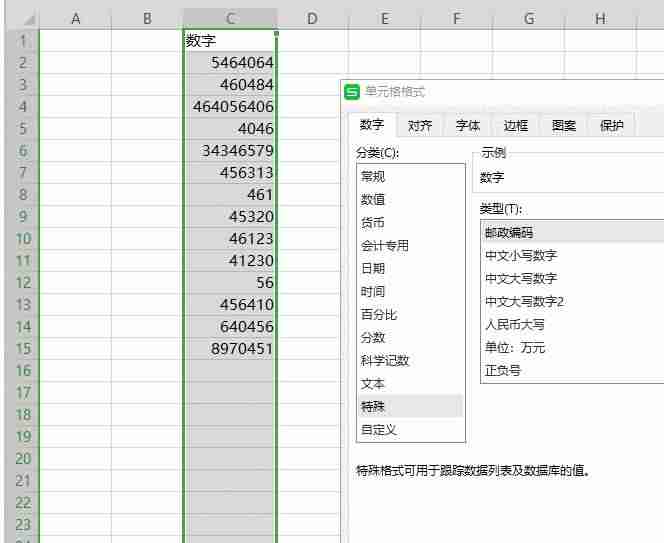Choose 自定义 category
664x543 pixels.
pyautogui.click(x=410, y=429)
